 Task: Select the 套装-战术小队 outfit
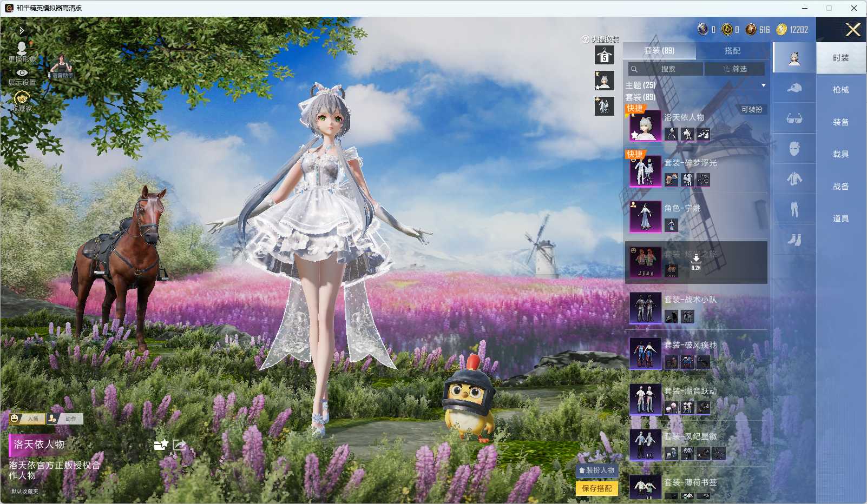pyautogui.click(x=696, y=308)
